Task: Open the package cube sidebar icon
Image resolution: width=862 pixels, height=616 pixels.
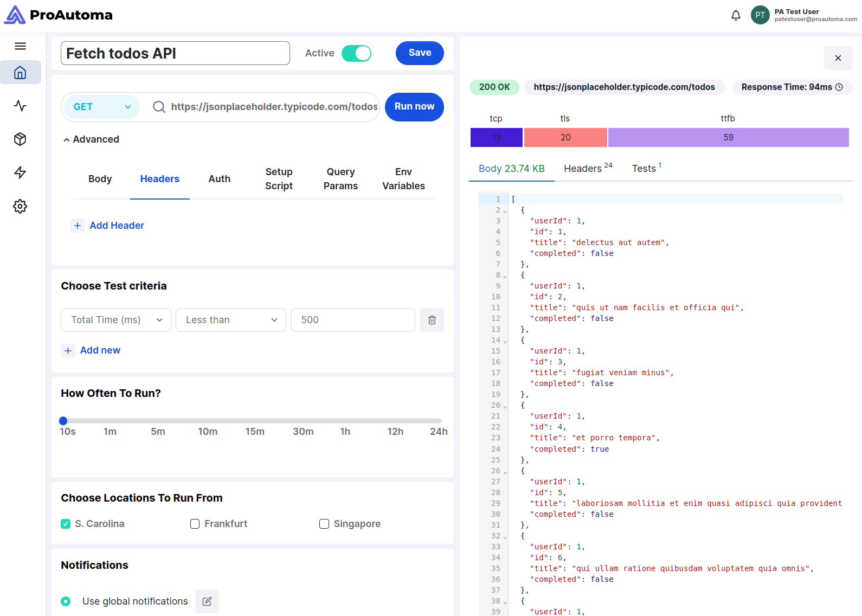Action: [x=20, y=139]
